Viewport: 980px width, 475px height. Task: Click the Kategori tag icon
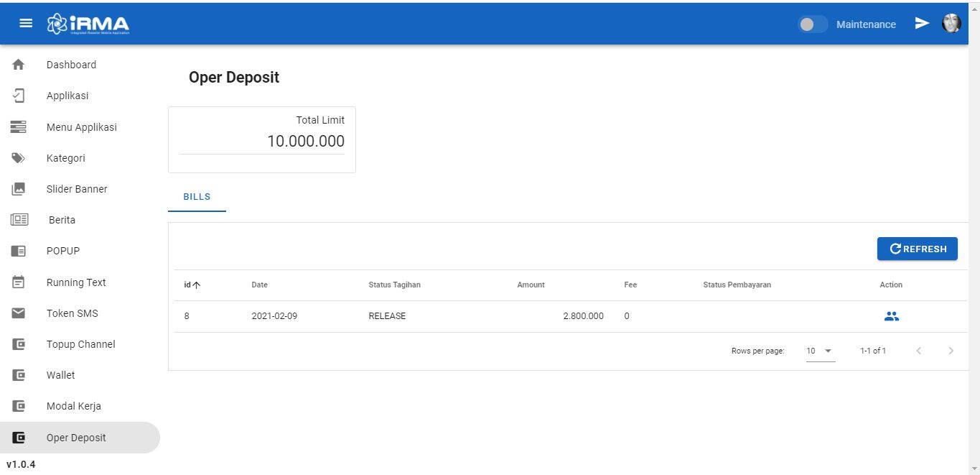click(19, 158)
